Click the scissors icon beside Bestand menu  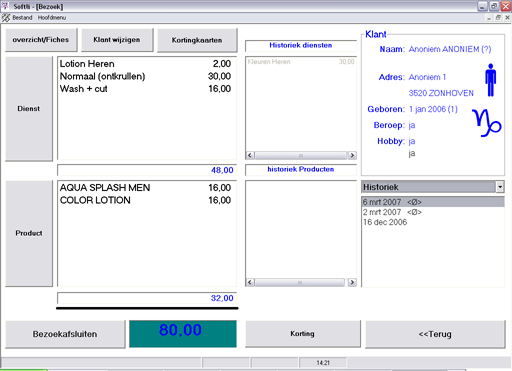pos(6,18)
